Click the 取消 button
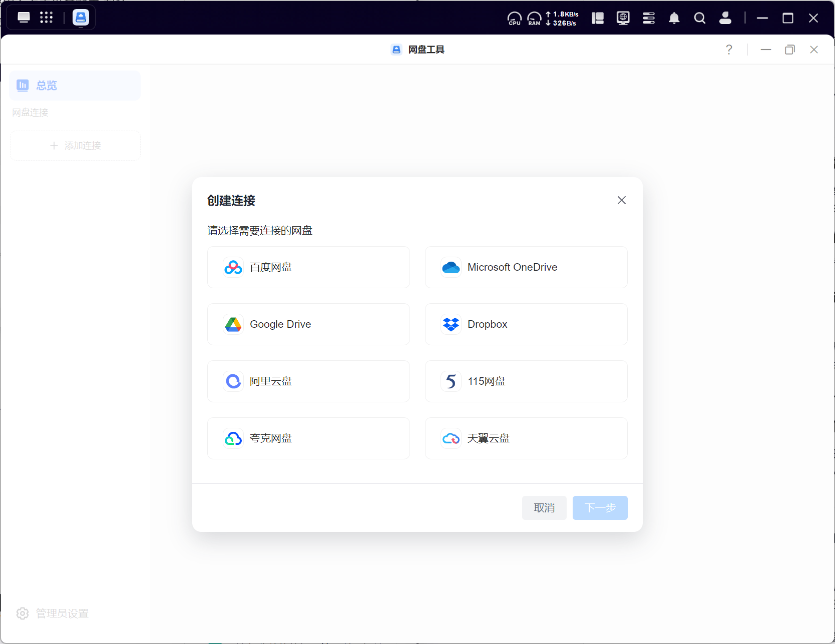Image resolution: width=835 pixels, height=644 pixels. [544, 508]
